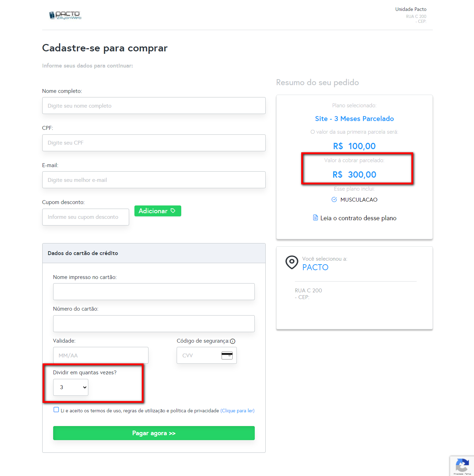Open 'Leia o contrato desse plano' link
This screenshot has width=474, height=476.
pyautogui.click(x=358, y=218)
